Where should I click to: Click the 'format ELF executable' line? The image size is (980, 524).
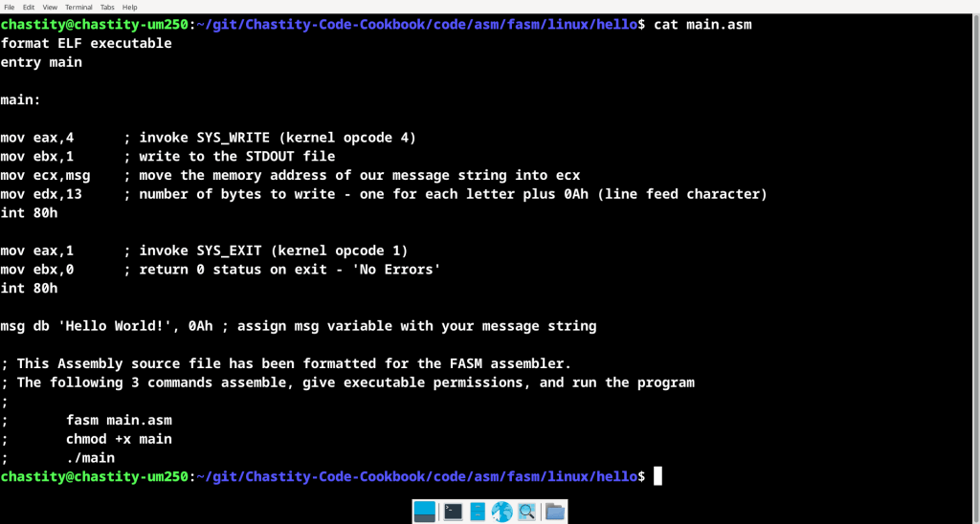86,43
